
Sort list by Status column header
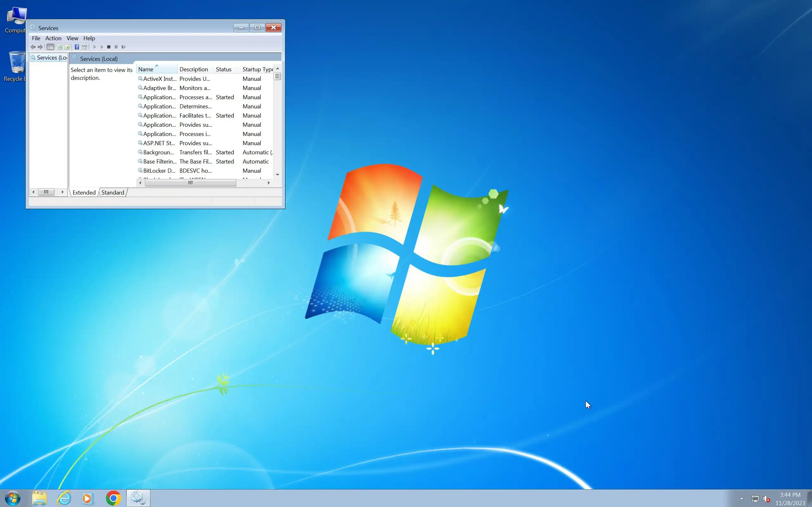tap(224, 69)
